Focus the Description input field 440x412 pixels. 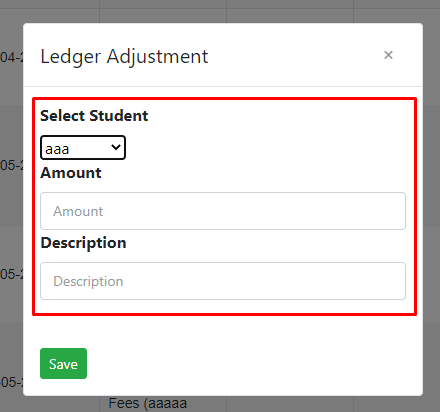click(x=223, y=281)
